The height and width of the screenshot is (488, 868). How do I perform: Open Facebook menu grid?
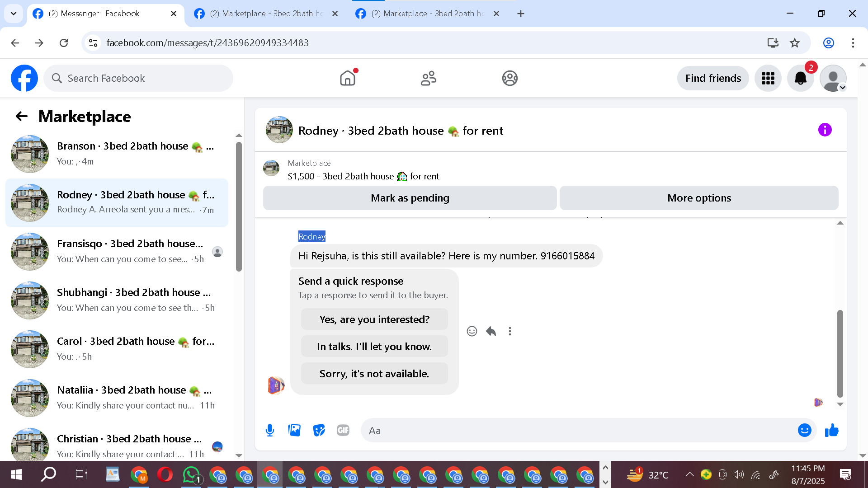[768, 78]
